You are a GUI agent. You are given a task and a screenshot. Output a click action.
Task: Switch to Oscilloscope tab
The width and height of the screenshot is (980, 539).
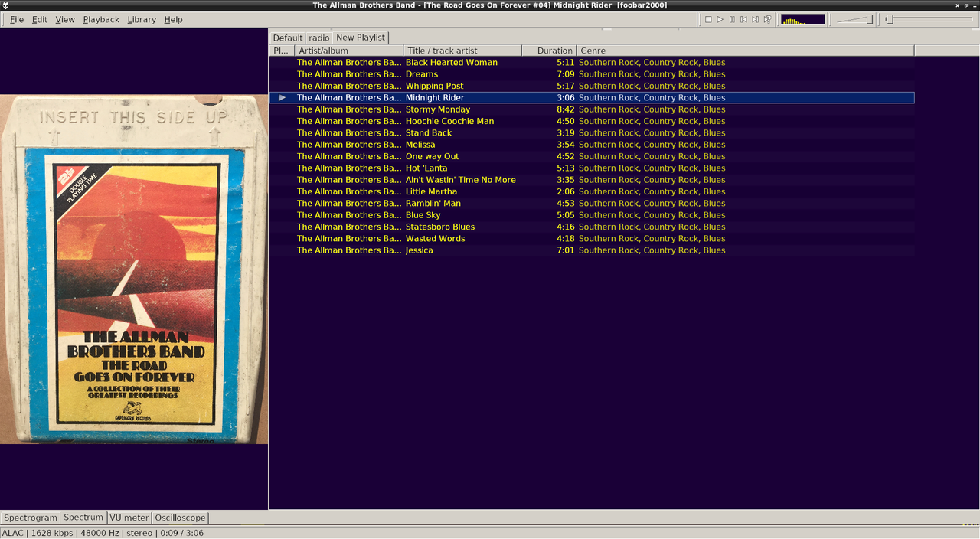(180, 518)
